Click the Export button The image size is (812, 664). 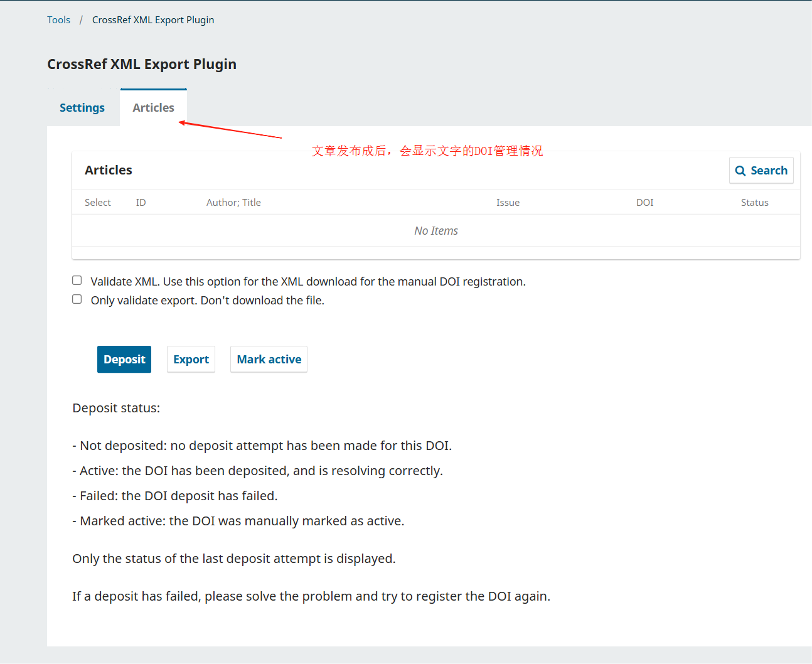point(191,359)
